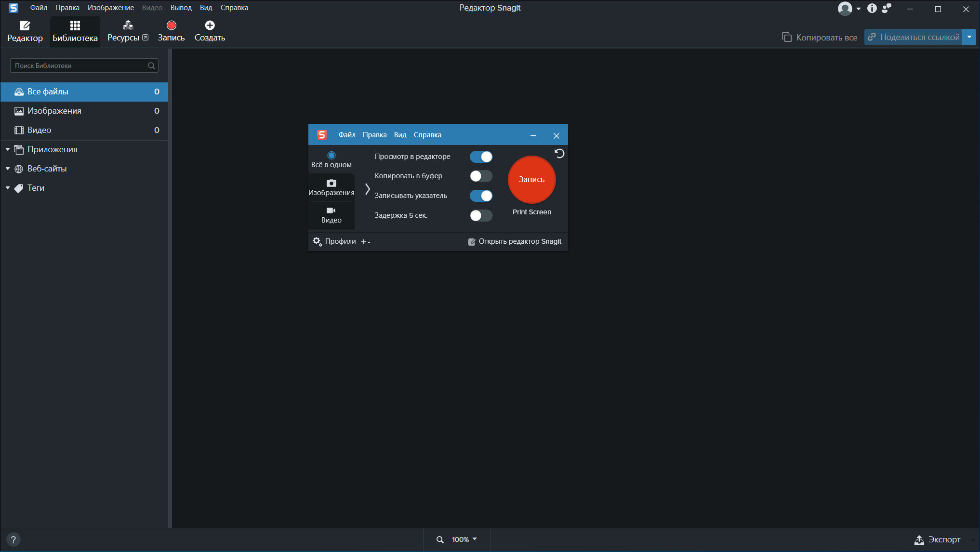Reset capture settings with the undo arrow icon

pos(559,154)
